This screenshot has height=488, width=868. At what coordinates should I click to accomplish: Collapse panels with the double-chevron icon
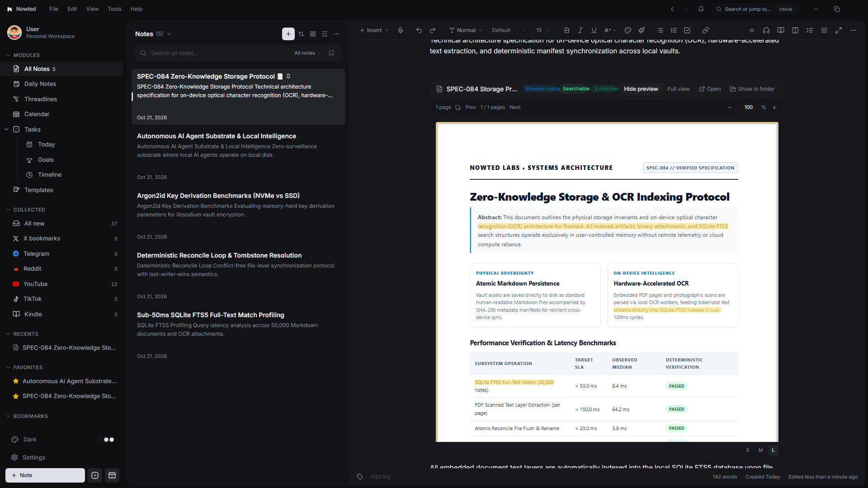(x=752, y=30)
